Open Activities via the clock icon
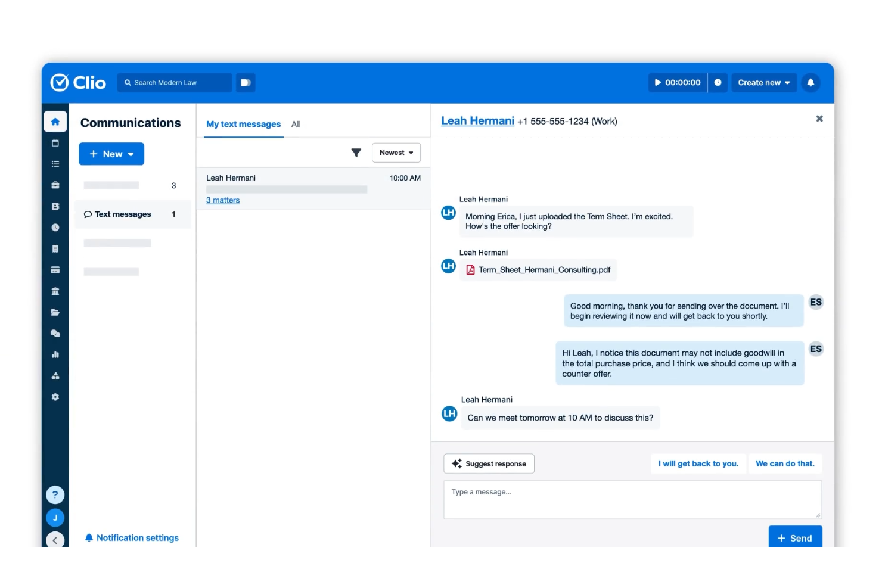The height and width of the screenshot is (588, 882). tap(55, 227)
